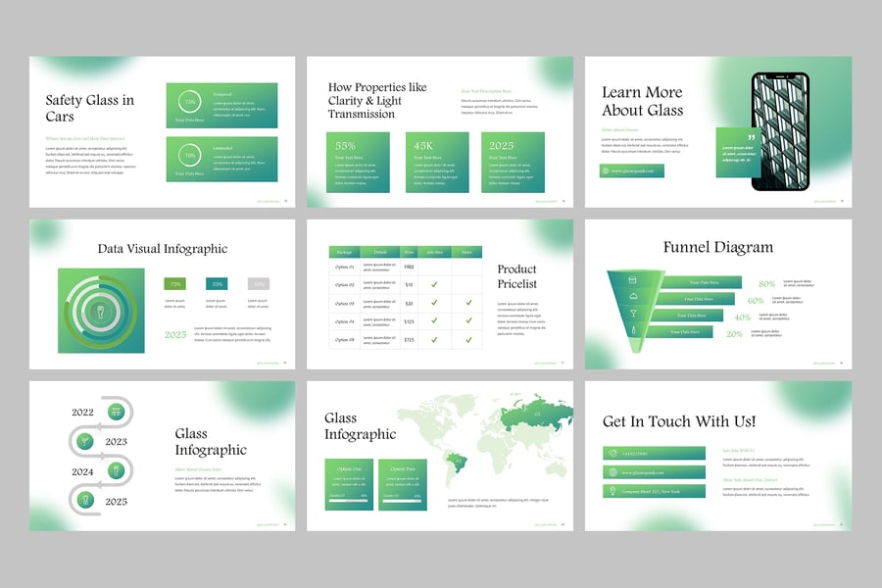Click the checkmark in the Option 02 row

pos(434,284)
